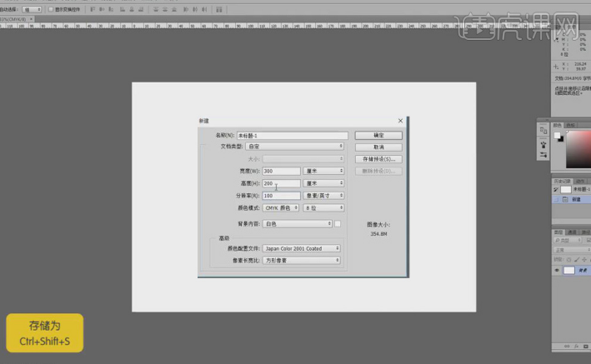The image size is (591, 364).
Task: Open the 自动选择 dropdown in options bar
Action: 33,8
